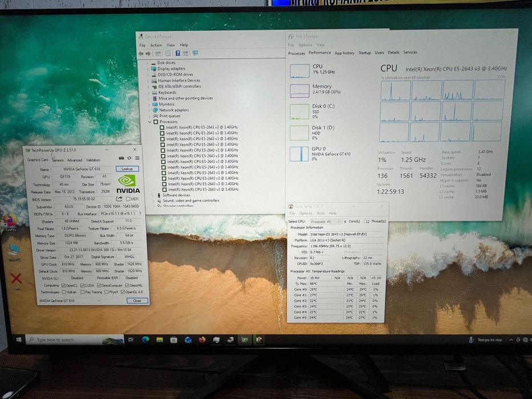
Task: Click the Back arrow in Device Manager toolbar
Action: (x=141, y=54)
